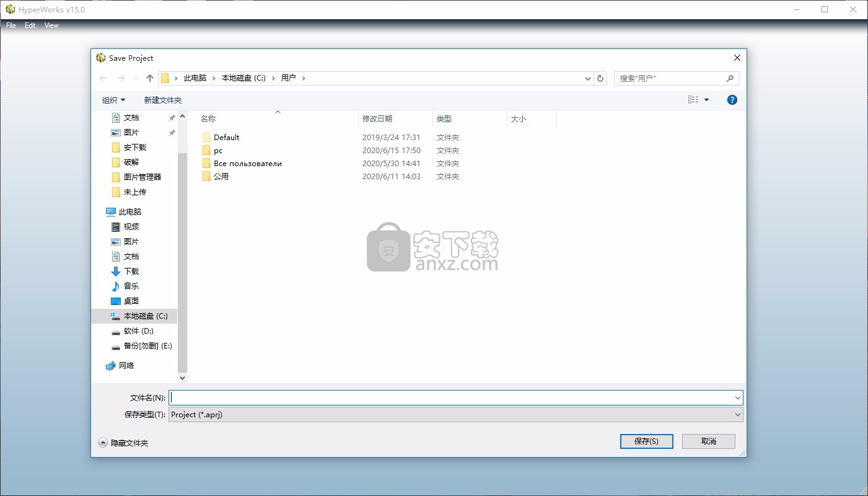Expand the address bar history dropdown

click(588, 79)
